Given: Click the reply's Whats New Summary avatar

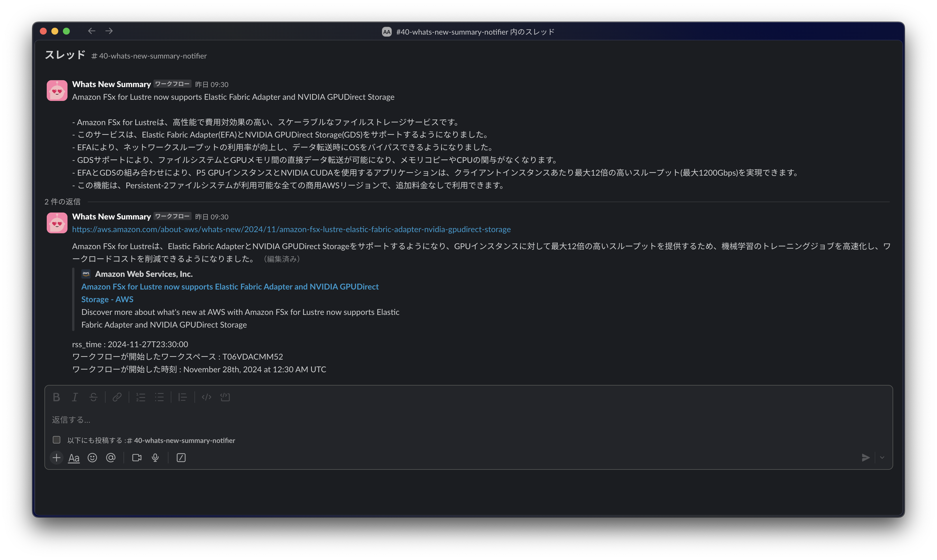Looking at the screenshot, I should [57, 223].
